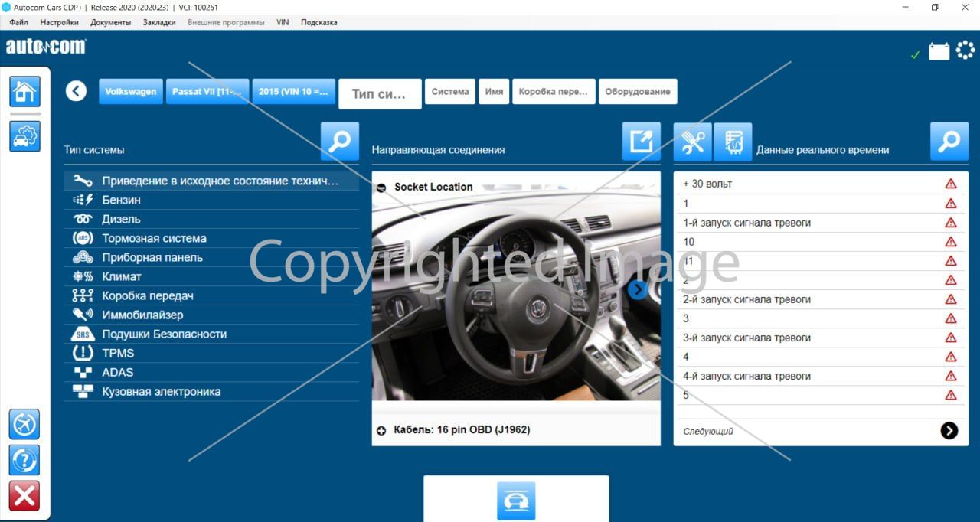Select the Тип си... step tab
The image size is (980, 522).
380,94
